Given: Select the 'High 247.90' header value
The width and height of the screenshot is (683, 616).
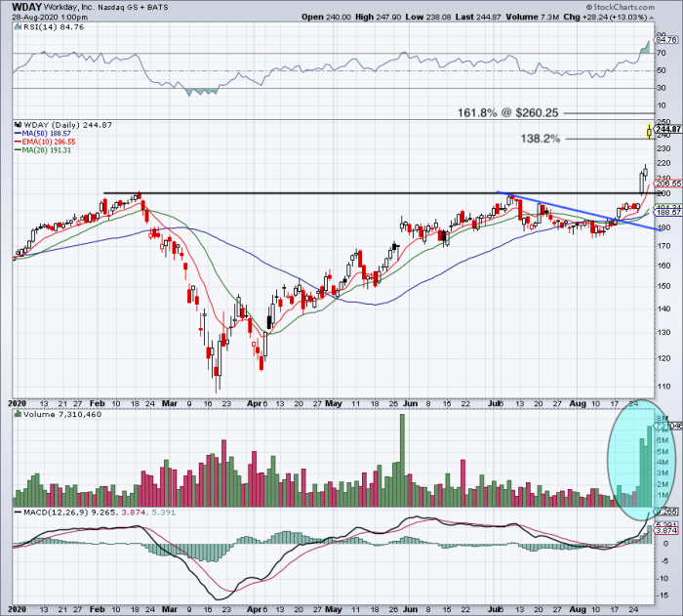Looking at the screenshot, I should click(x=379, y=17).
